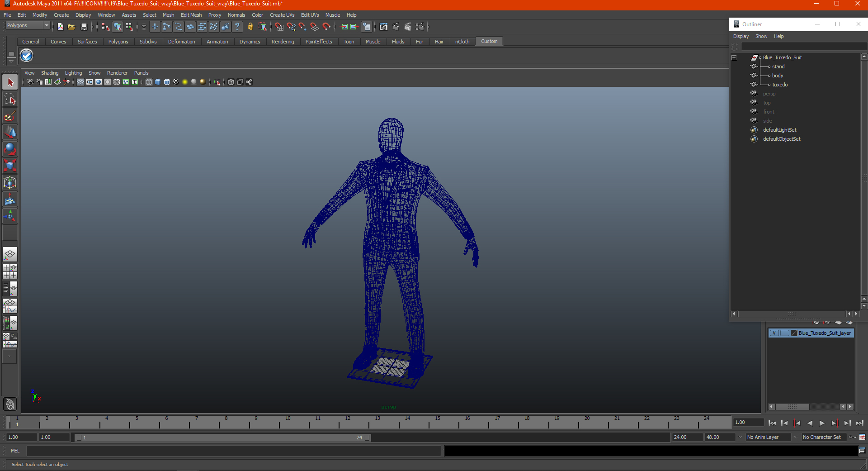Enable snap to curves magnet icon
This screenshot has height=471, width=868.
point(291,27)
